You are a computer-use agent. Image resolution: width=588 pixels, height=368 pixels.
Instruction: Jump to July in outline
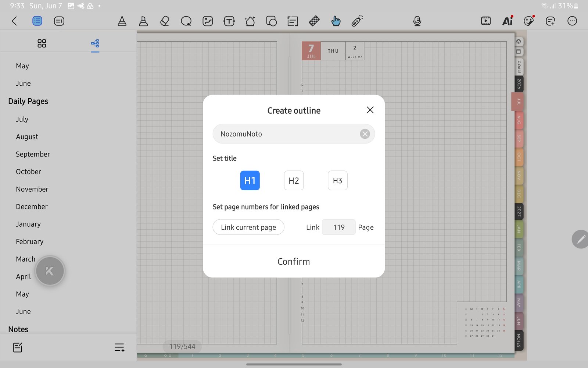22,119
